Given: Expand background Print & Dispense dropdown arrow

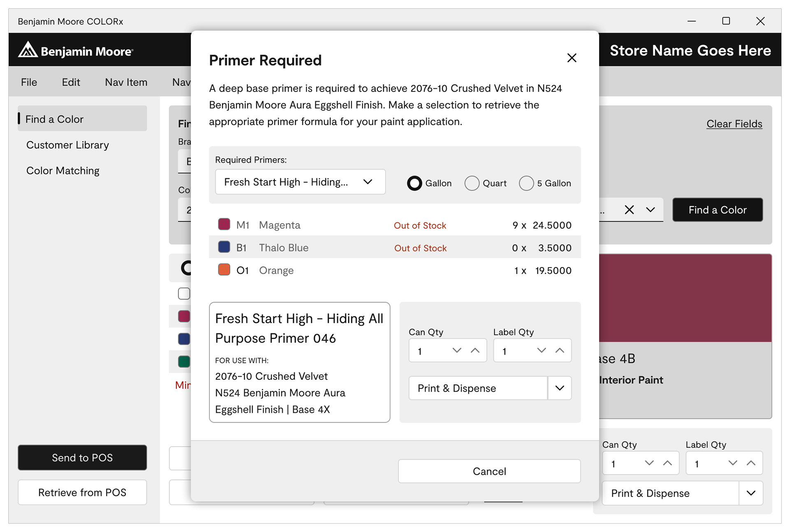Looking at the screenshot, I should click(751, 493).
